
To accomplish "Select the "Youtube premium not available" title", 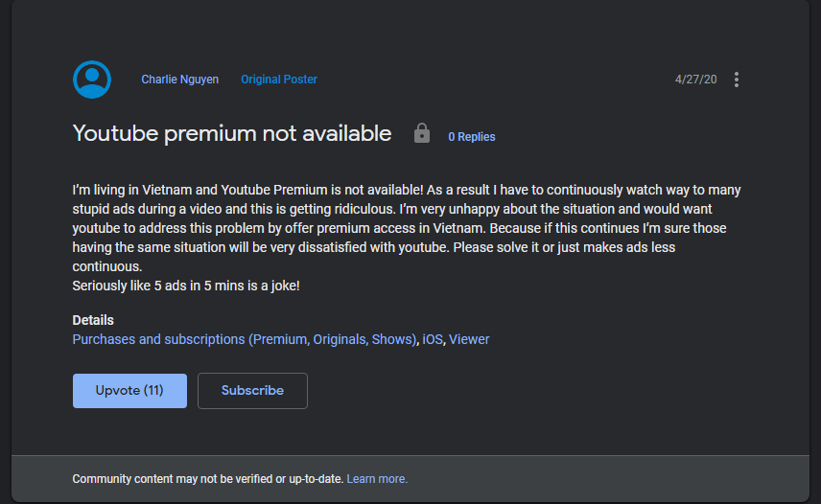I will point(232,133).
